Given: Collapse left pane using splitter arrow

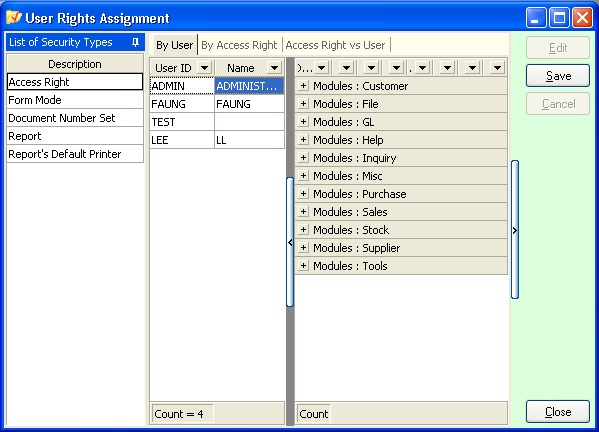Looking at the screenshot, I should tap(290, 242).
